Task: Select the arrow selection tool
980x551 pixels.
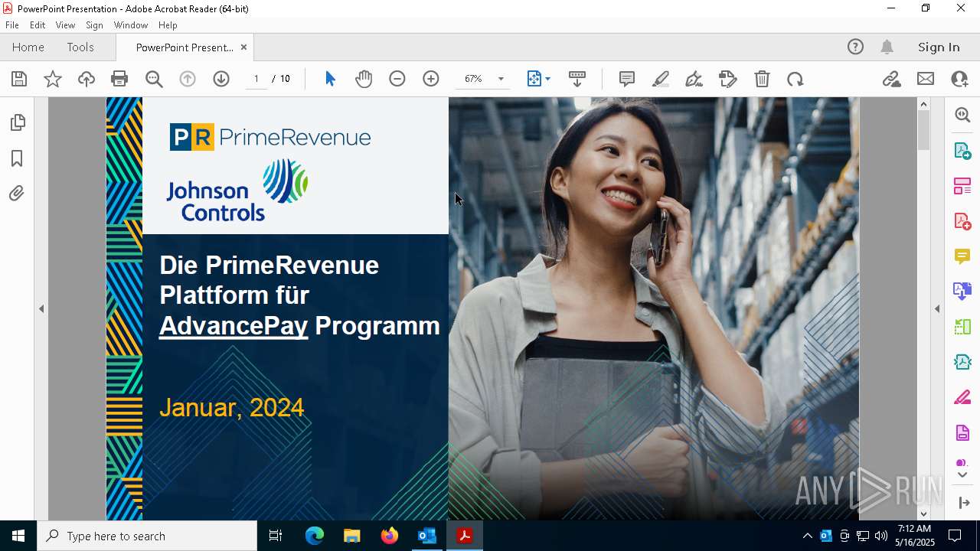Action: 330,79
